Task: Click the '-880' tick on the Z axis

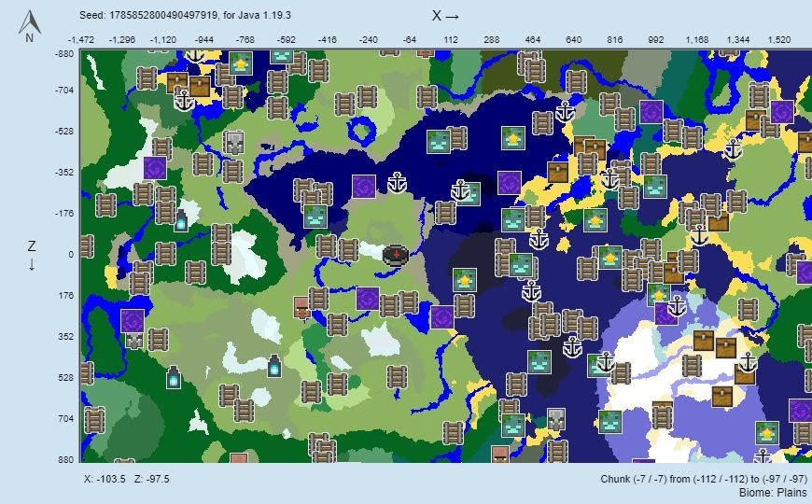Action: 64,53
